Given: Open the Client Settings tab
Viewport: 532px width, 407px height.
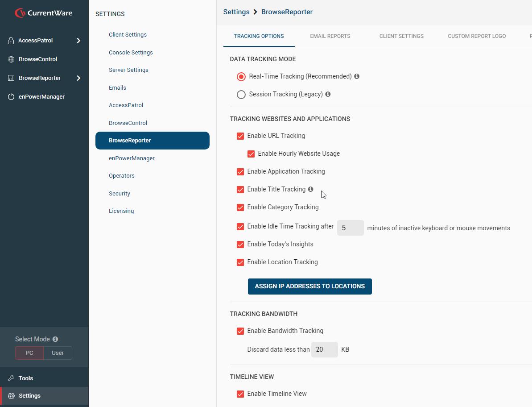Looking at the screenshot, I should click(x=401, y=36).
